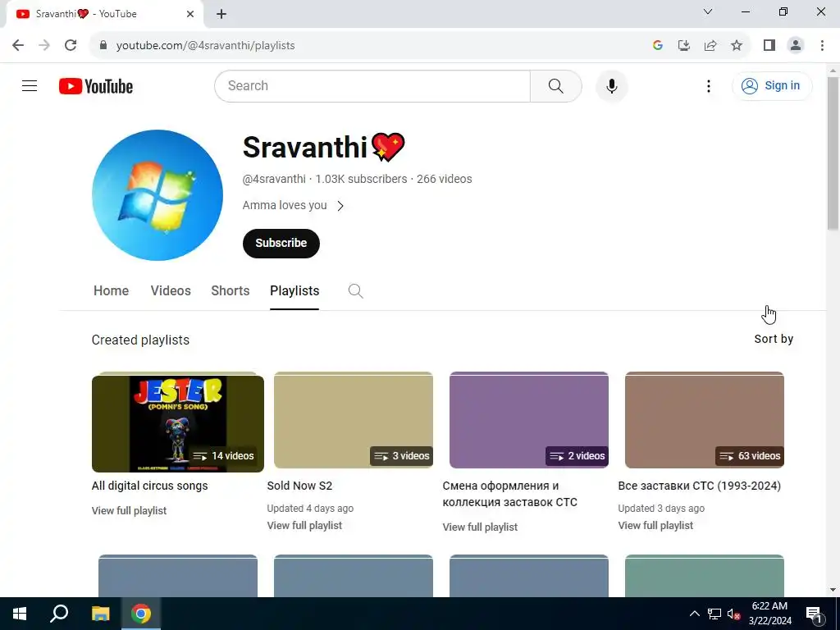View full playlist for Смена оформления
This screenshot has width=840, height=630.
coord(480,527)
